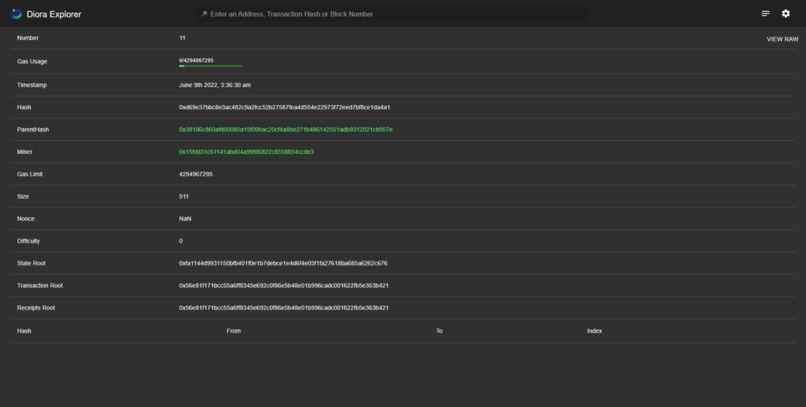This screenshot has height=407, width=806.
Task: Click the Gas Usage row label
Action: [32, 61]
